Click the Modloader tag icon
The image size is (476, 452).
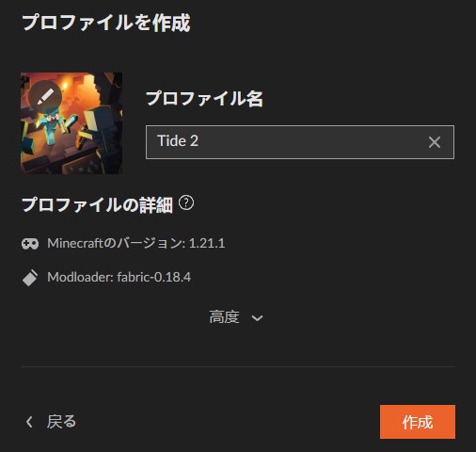pyautogui.click(x=30, y=278)
